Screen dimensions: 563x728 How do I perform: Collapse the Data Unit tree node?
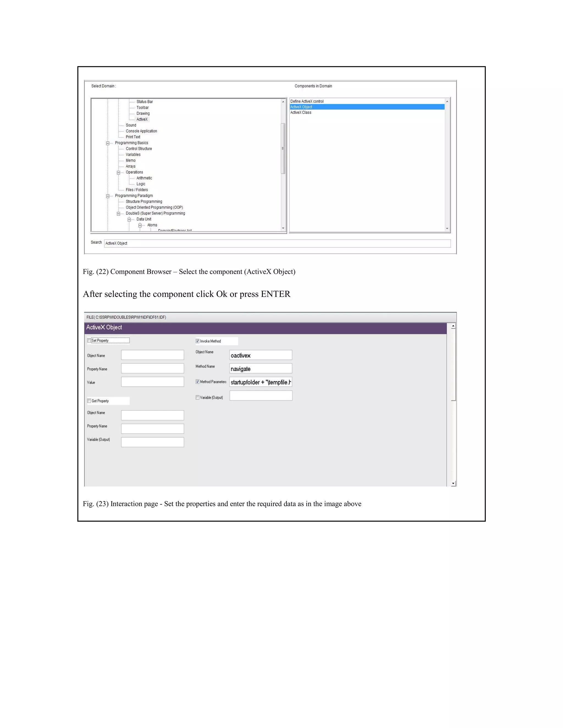pyautogui.click(x=129, y=220)
